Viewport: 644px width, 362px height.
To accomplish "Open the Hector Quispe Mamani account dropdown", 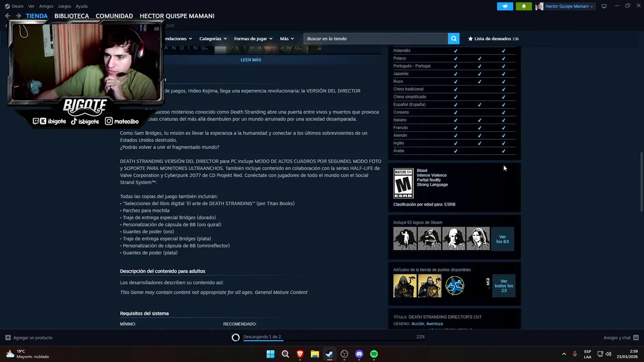I will [569, 7].
